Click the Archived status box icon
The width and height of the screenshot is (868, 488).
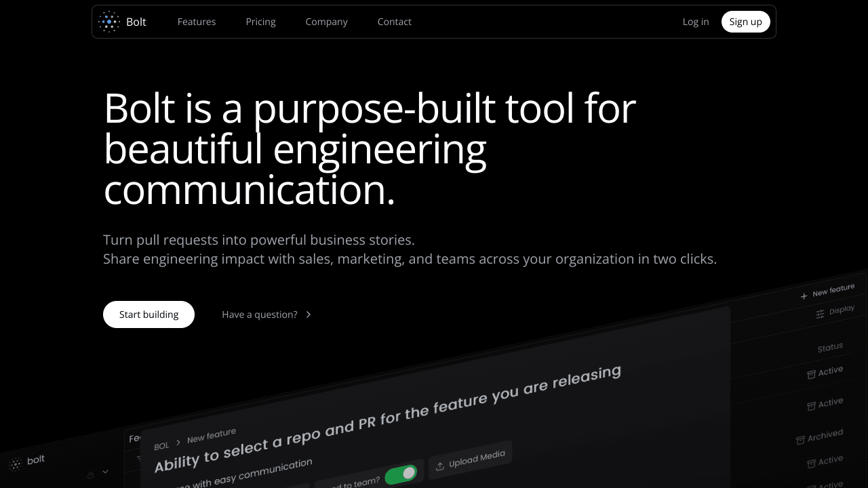pyautogui.click(x=800, y=440)
